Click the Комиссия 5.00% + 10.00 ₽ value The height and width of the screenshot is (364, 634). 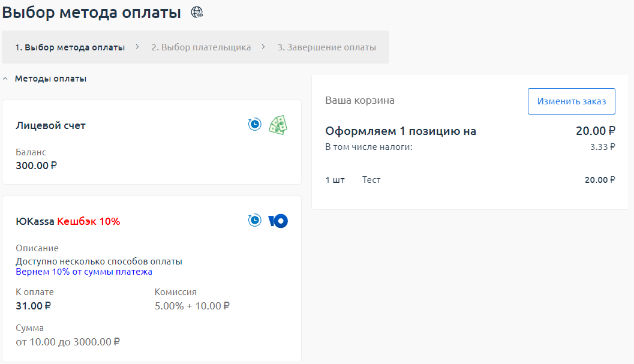point(192,306)
